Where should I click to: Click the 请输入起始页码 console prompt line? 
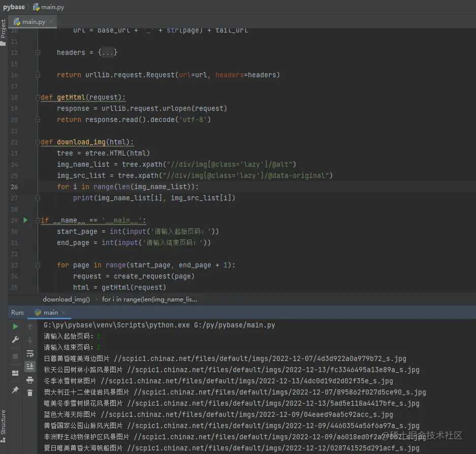coord(72,337)
